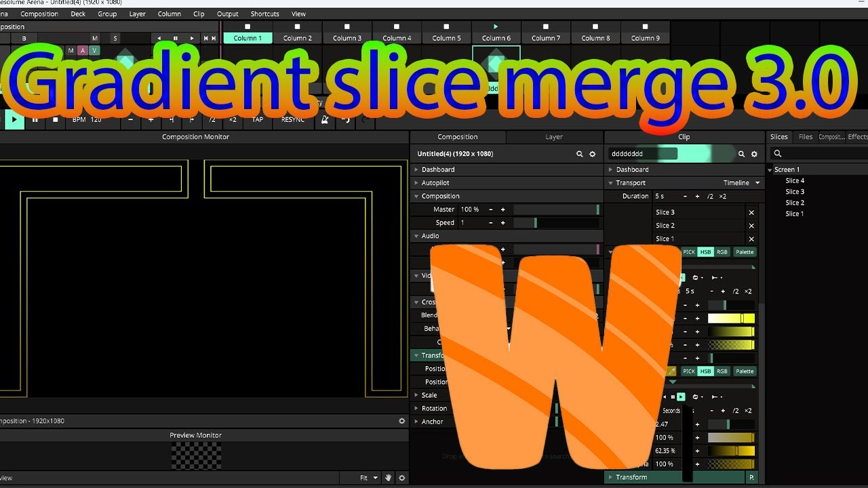The width and height of the screenshot is (868, 488).
Task: Toggle the S solo button
Action: coord(115,39)
